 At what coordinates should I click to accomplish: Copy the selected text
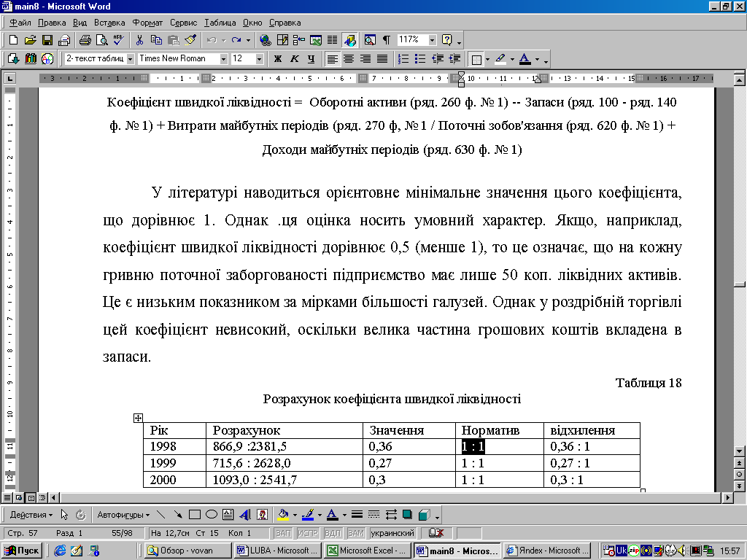(x=156, y=40)
